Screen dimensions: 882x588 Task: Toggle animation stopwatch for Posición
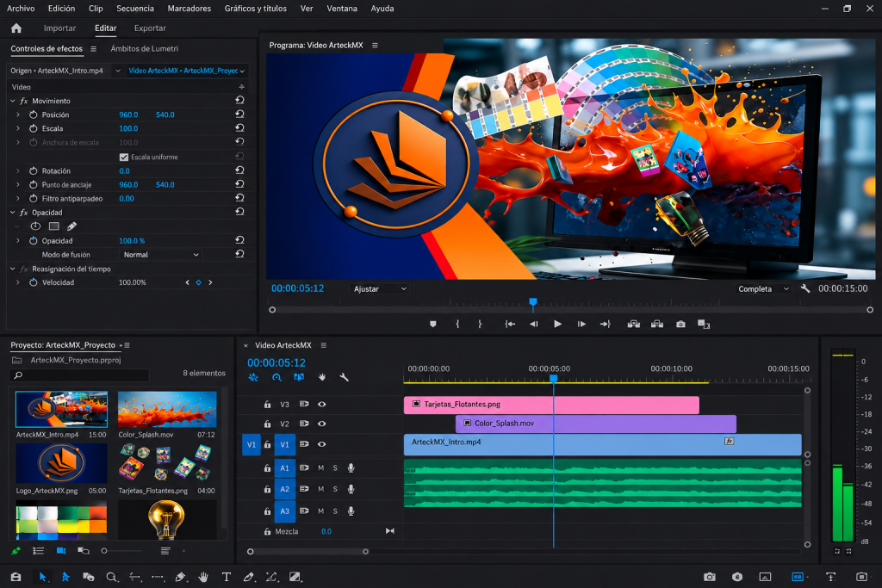pos(34,115)
